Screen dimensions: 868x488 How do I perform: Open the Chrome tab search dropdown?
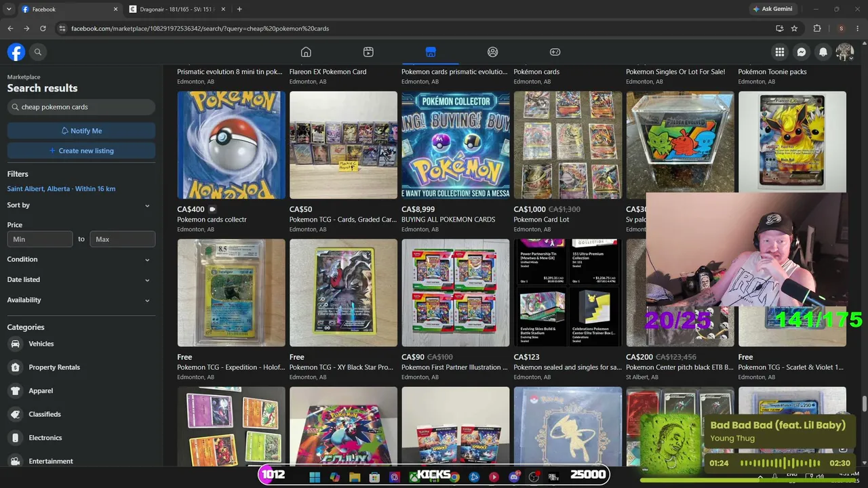9,9
